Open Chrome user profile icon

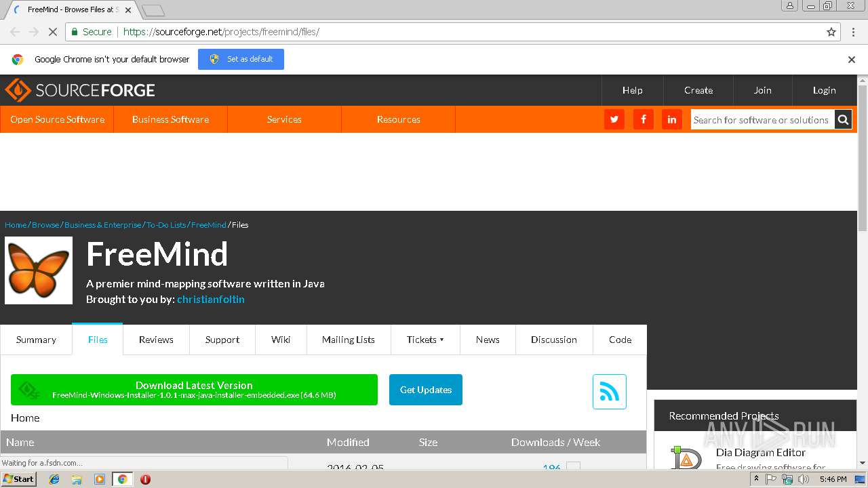(x=790, y=6)
